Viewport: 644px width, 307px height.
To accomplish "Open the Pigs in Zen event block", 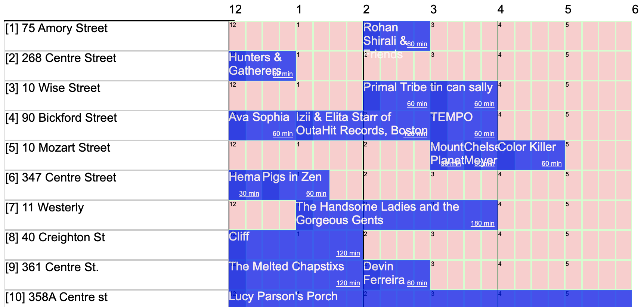I will click(x=296, y=185).
